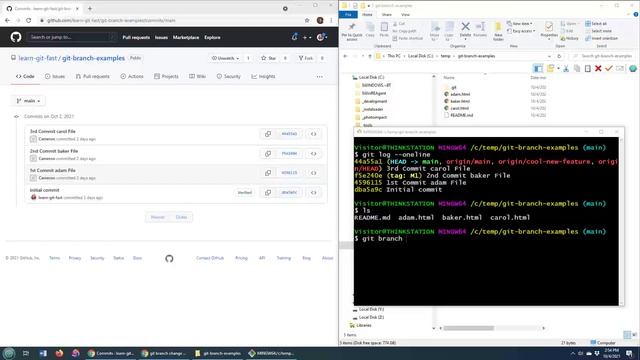This screenshot has height=360, width=640.
Task: Open the Explore link in GitHub header
Action: (x=212, y=37)
